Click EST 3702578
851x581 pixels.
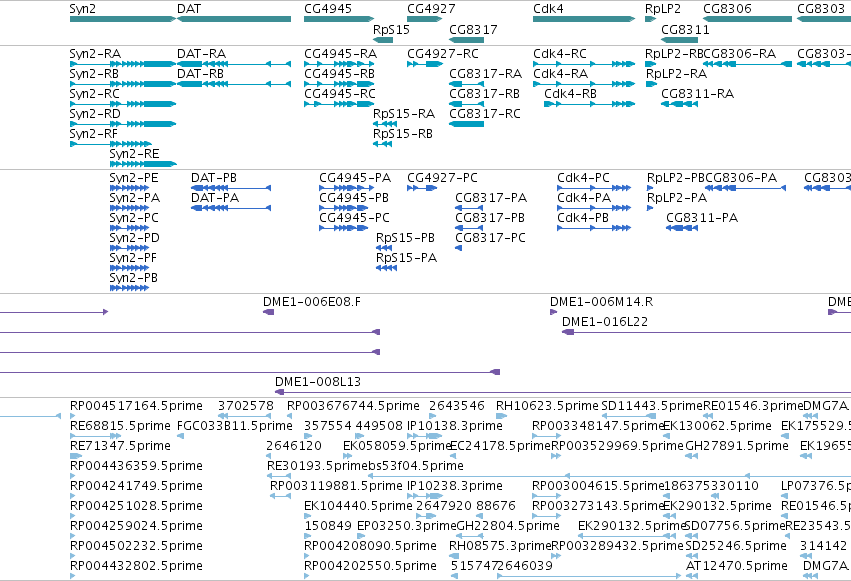244,416
